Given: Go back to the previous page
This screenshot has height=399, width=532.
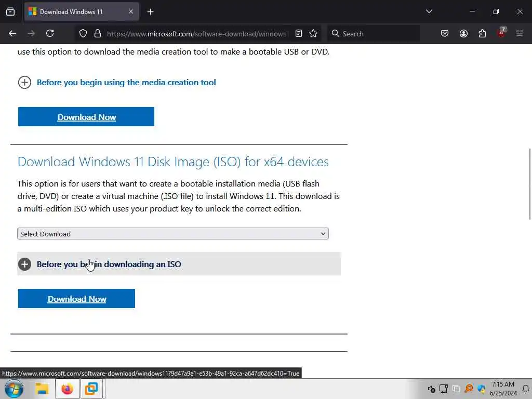Looking at the screenshot, I should (x=12, y=33).
